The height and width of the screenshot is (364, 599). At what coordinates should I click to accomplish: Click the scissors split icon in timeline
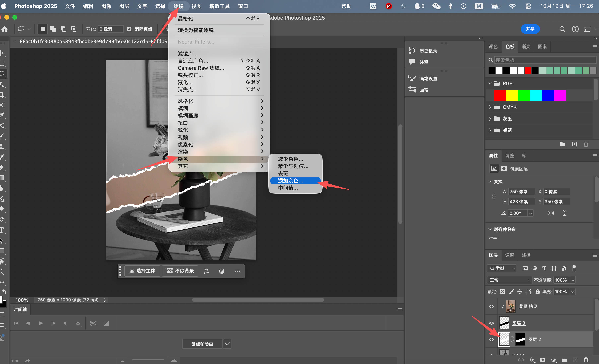93,323
